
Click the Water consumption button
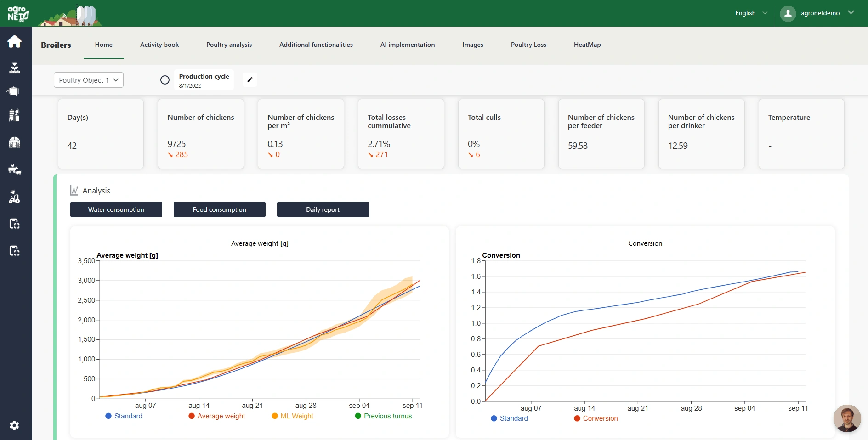point(116,209)
